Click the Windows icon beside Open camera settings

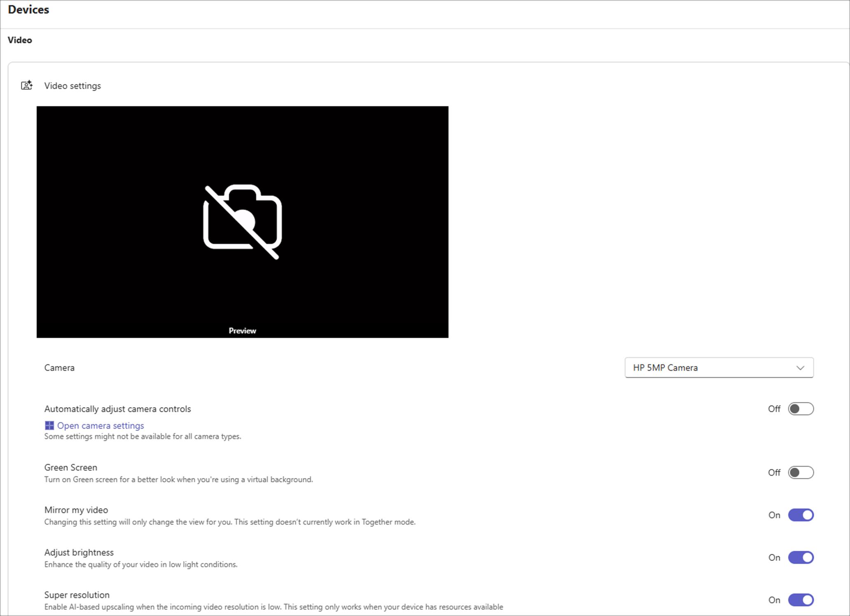pyautogui.click(x=49, y=425)
